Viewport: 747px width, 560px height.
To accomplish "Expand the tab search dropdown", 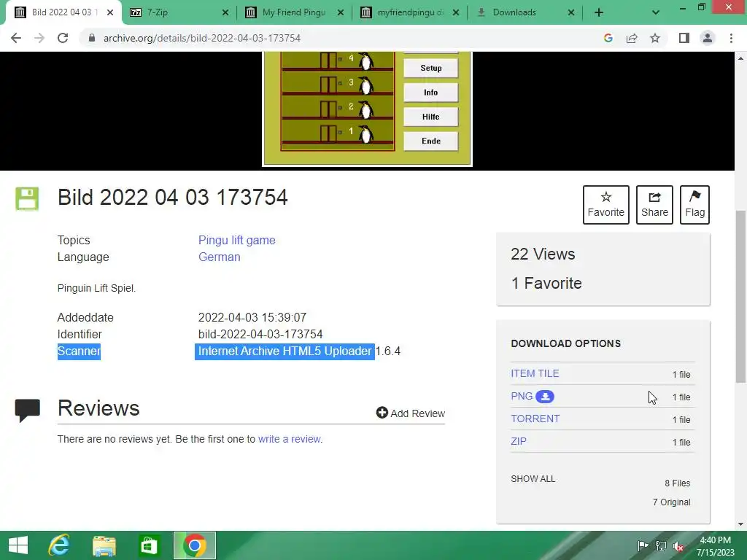I will coord(656,12).
